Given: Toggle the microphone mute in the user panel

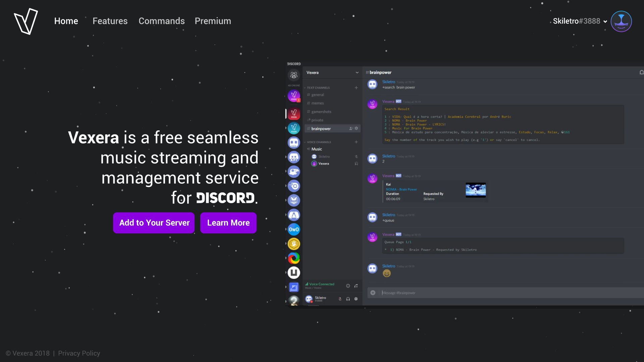Looking at the screenshot, I should point(340,299).
